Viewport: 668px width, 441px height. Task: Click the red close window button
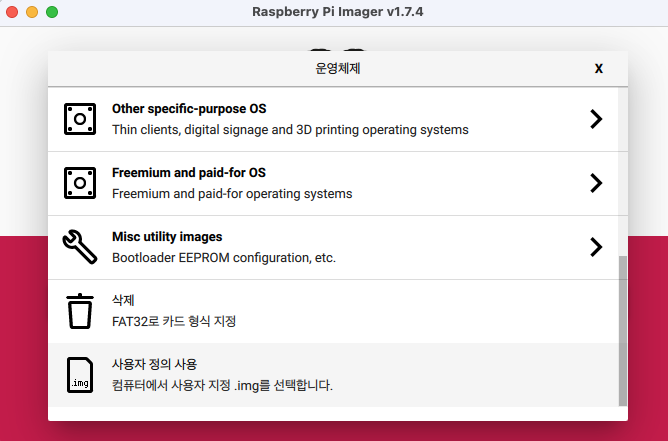click(x=12, y=12)
